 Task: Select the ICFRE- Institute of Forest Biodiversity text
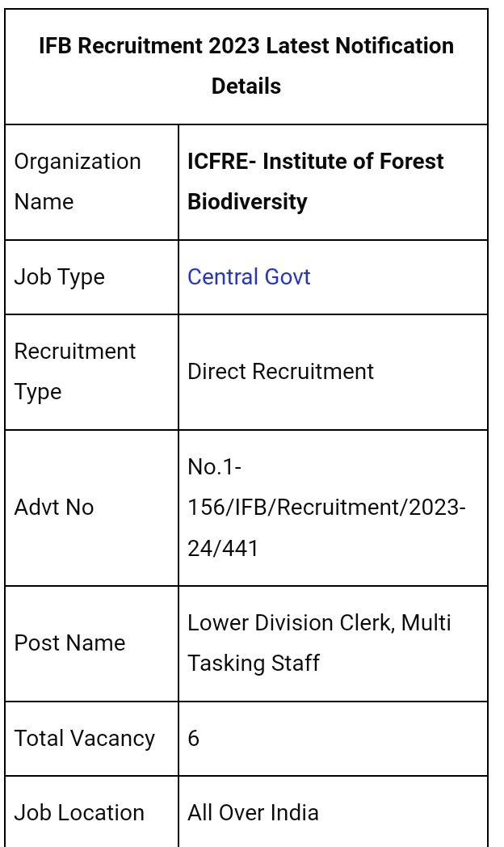point(316,182)
